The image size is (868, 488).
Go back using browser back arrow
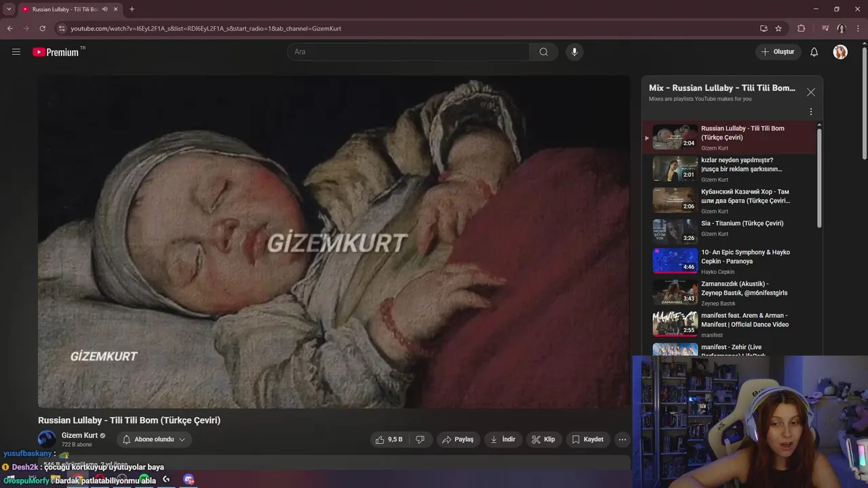pos(9,28)
